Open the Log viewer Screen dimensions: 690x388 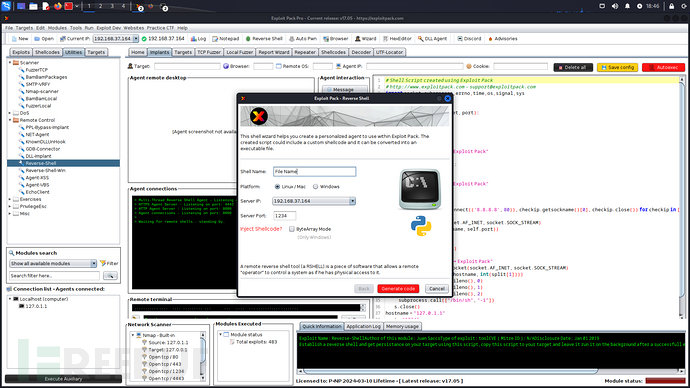[198, 39]
